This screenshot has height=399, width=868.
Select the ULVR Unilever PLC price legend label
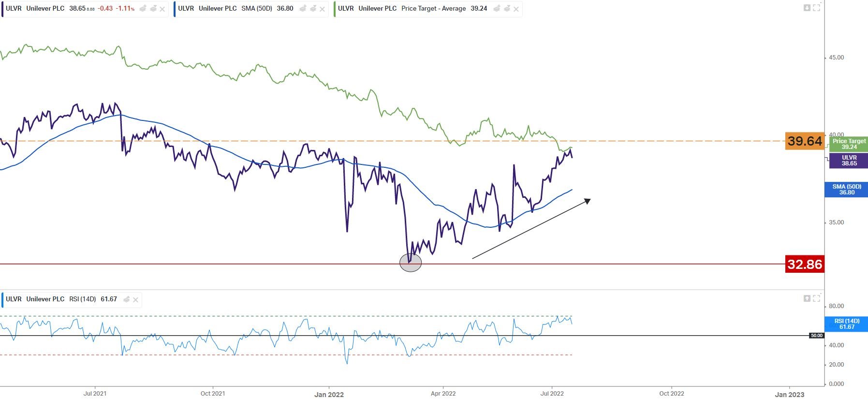(x=35, y=9)
